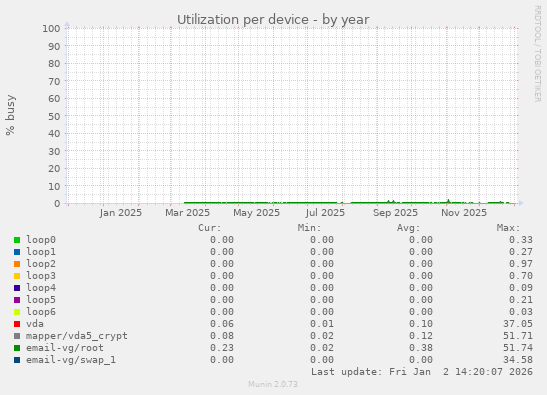Screen dimensions: 547x395
Task: Click the Jan 2025 axis label
Action: click(x=120, y=213)
